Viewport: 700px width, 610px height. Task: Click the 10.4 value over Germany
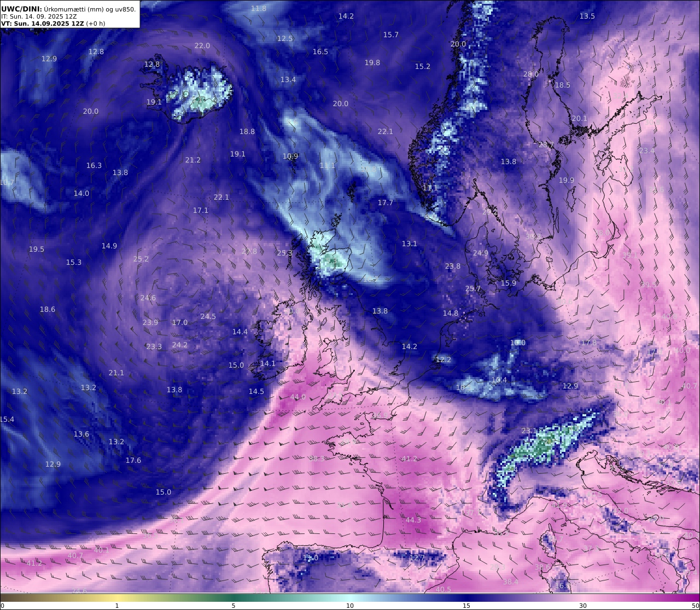click(x=499, y=380)
